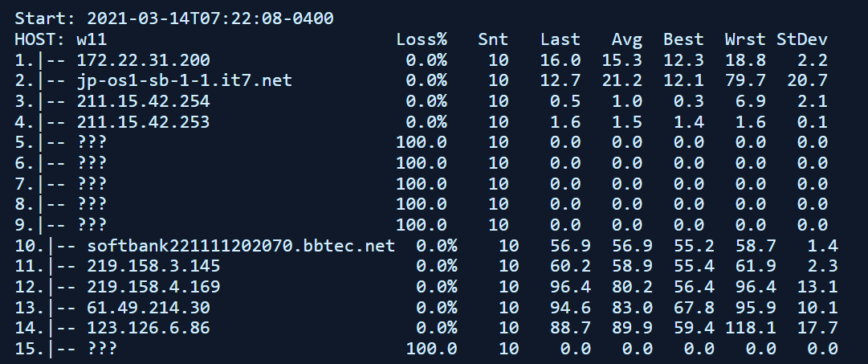Screen dimensions: 868x364
Task: Click the Snt column header
Action: (x=493, y=39)
